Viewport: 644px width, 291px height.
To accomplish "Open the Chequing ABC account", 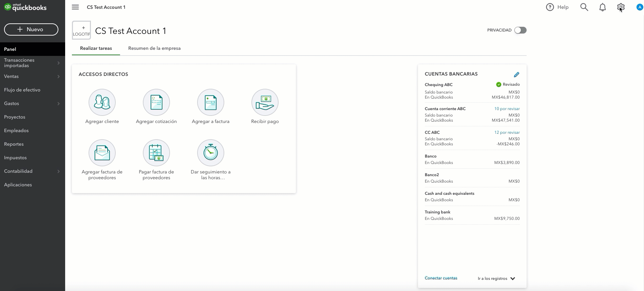I will (x=439, y=85).
